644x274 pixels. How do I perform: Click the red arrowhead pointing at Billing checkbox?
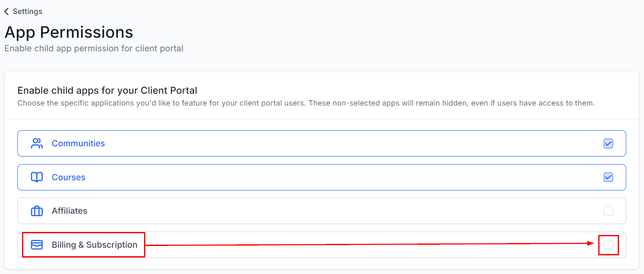point(592,243)
